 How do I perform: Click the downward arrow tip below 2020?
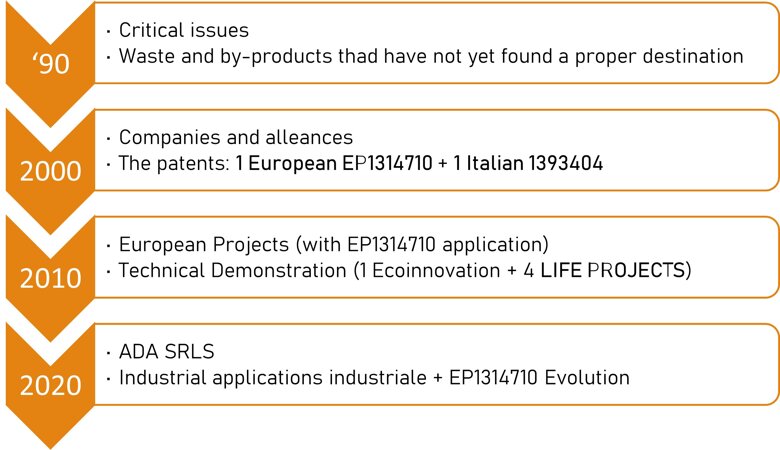pyautogui.click(x=50, y=438)
